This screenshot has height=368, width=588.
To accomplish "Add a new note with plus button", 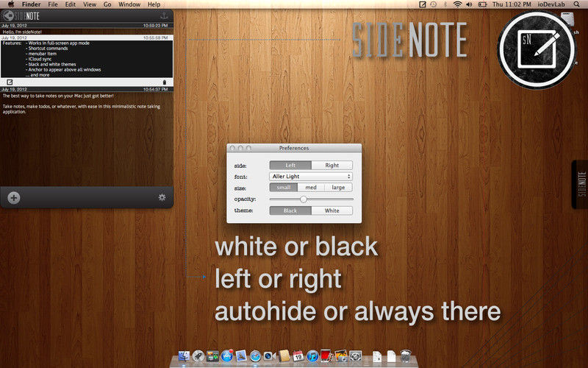I will (x=13, y=197).
